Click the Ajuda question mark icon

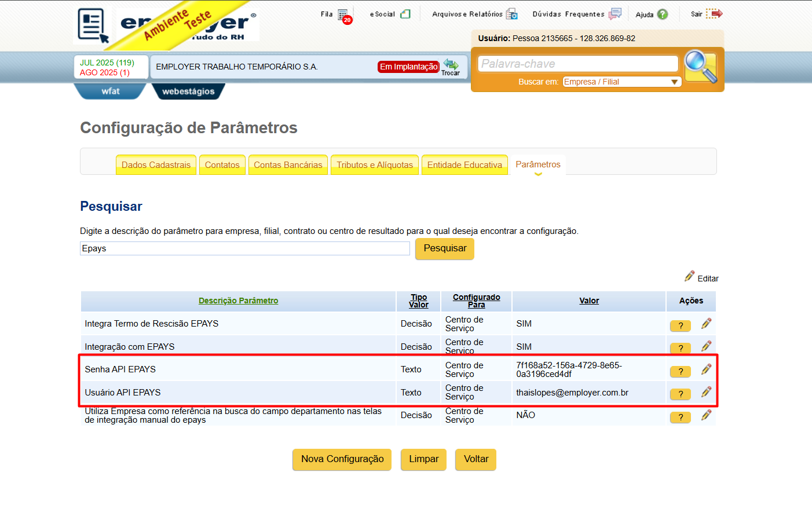(x=663, y=14)
